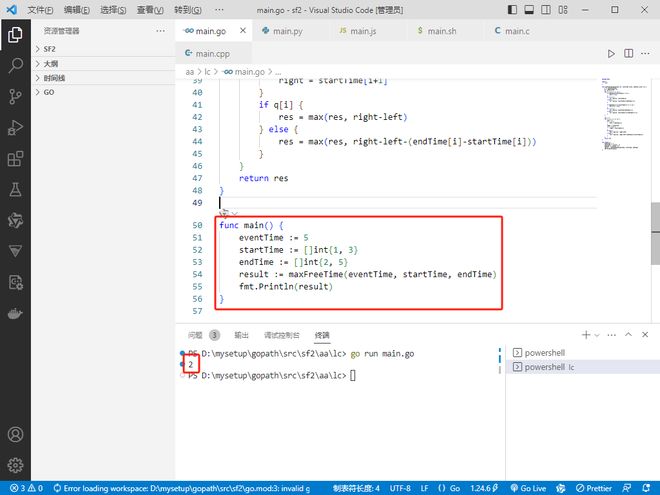The width and height of the screenshot is (660, 495).
Task: Click the Run Code play button
Action: point(612,53)
